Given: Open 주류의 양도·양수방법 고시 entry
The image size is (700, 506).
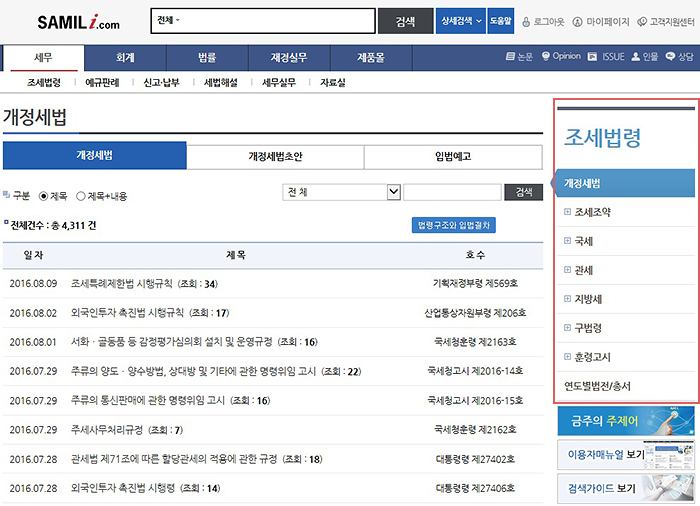Looking at the screenshot, I should click(193, 371).
